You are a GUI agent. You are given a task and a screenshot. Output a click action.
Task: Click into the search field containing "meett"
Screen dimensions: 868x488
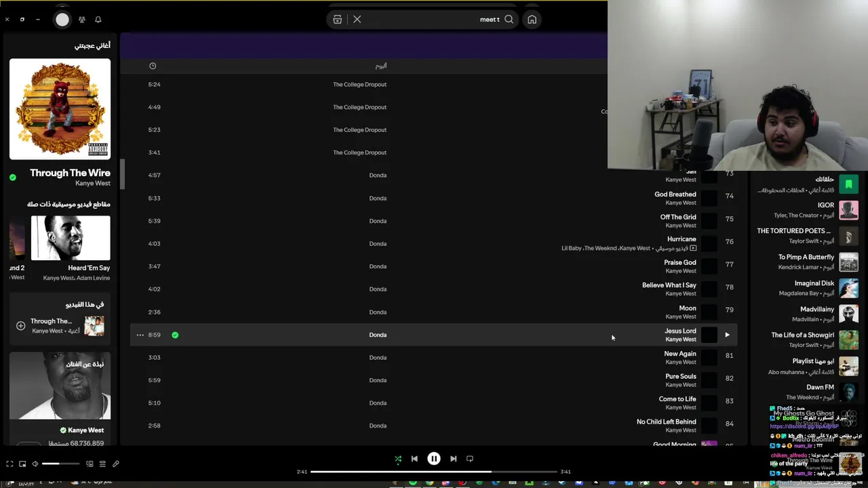(x=434, y=20)
